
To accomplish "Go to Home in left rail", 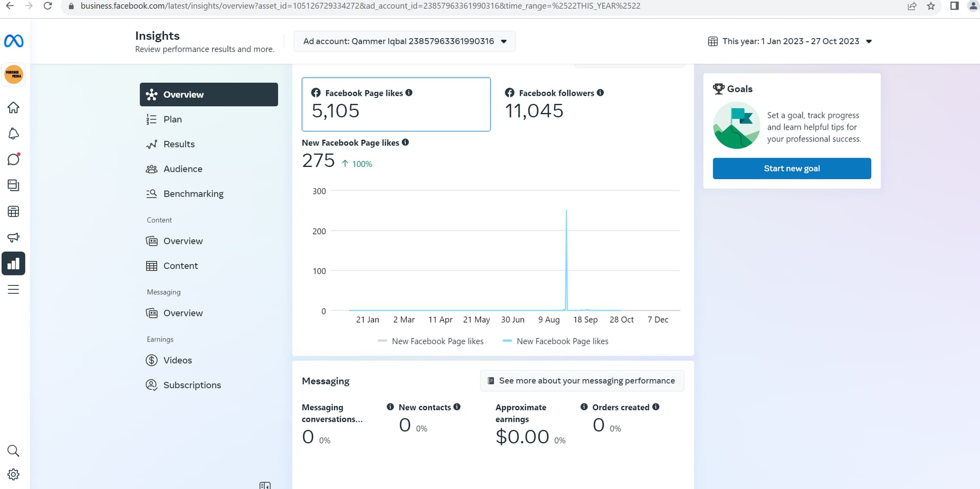I will (14, 108).
